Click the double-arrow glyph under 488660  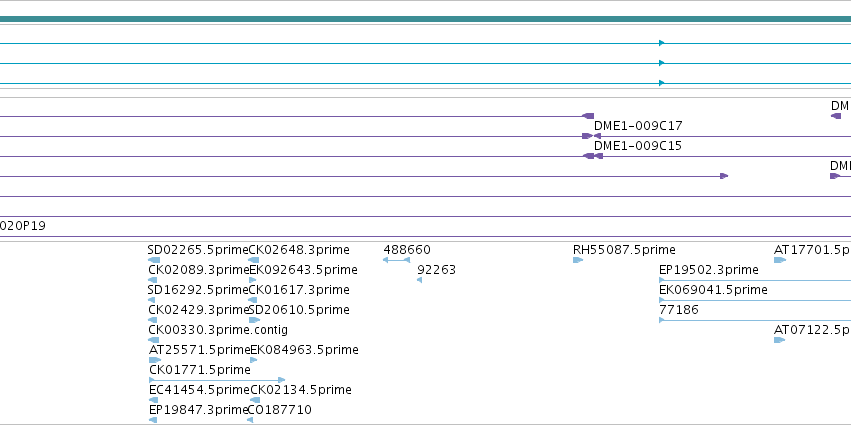[x=396, y=260]
